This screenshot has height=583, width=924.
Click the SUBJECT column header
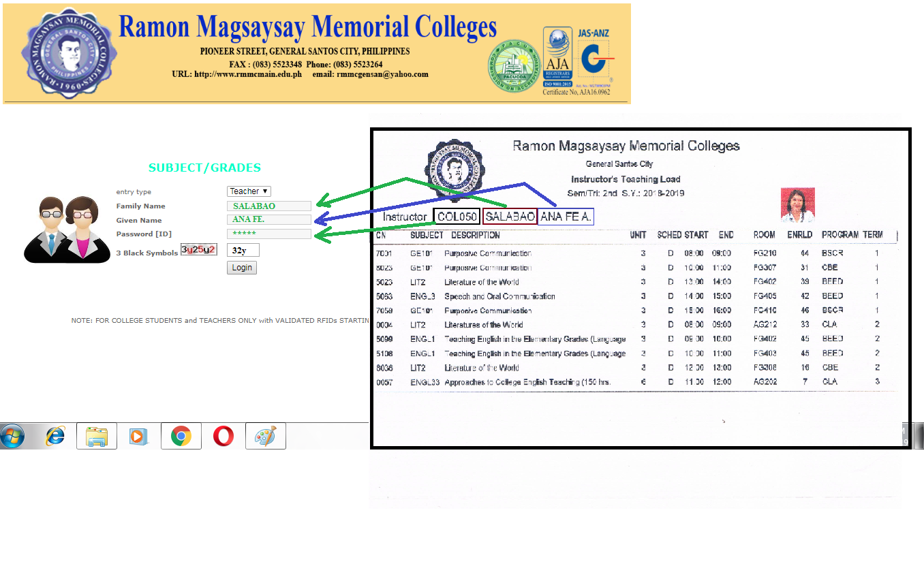(x=427, y=235)
